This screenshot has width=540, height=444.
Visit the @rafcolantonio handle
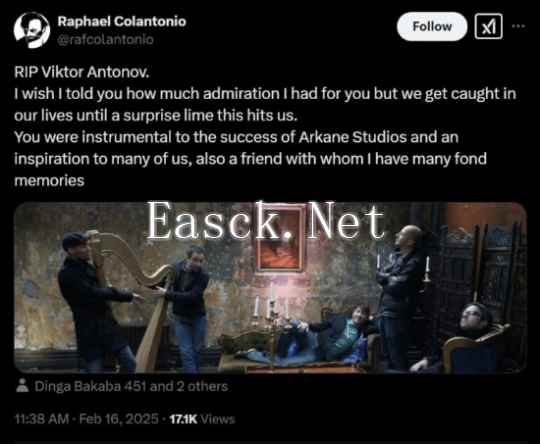tap(105, 40)
